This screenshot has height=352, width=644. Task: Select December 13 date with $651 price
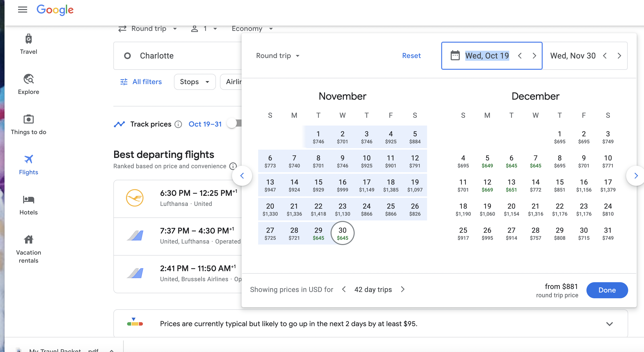point(511,185)
